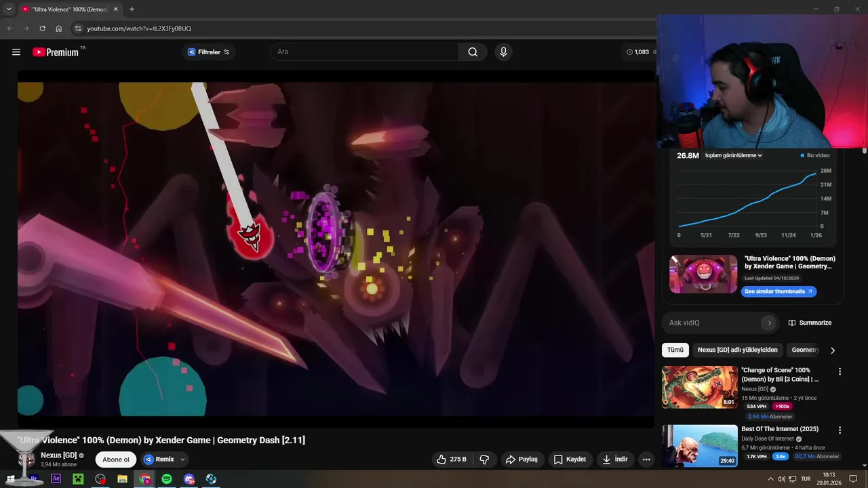868x488 pixels.
Task: Open options for Change of Scene video
Action: 840,371
